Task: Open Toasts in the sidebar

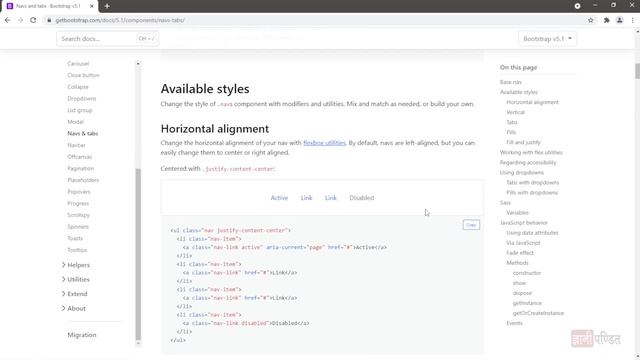Action: pos(75,238)
